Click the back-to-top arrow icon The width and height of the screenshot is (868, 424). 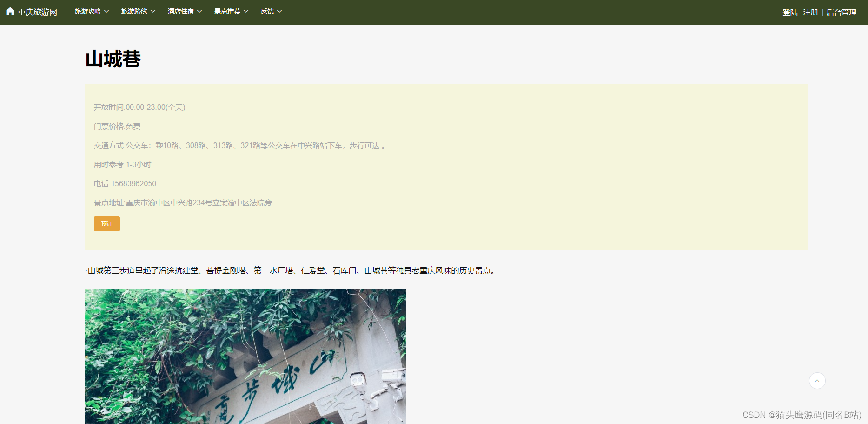coord(817,381)
